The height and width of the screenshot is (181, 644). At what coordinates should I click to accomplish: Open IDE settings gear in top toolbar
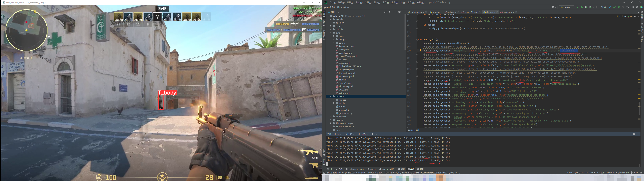click(637, 7)
